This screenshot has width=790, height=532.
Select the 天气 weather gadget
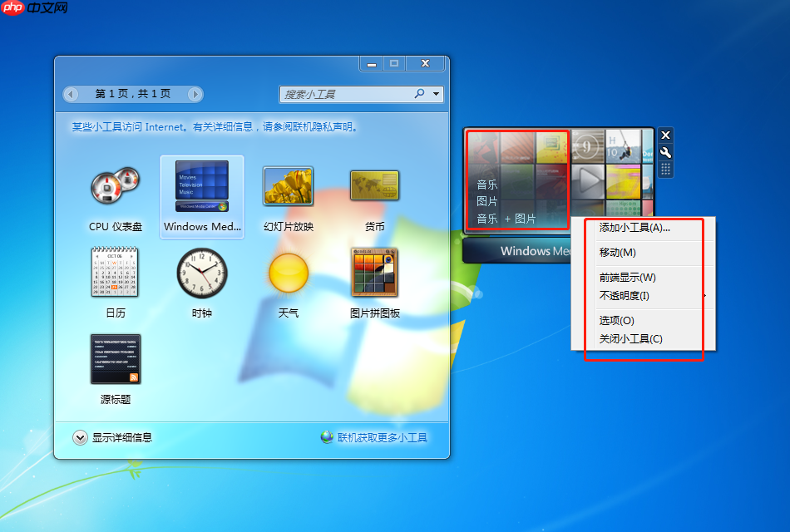287,273
